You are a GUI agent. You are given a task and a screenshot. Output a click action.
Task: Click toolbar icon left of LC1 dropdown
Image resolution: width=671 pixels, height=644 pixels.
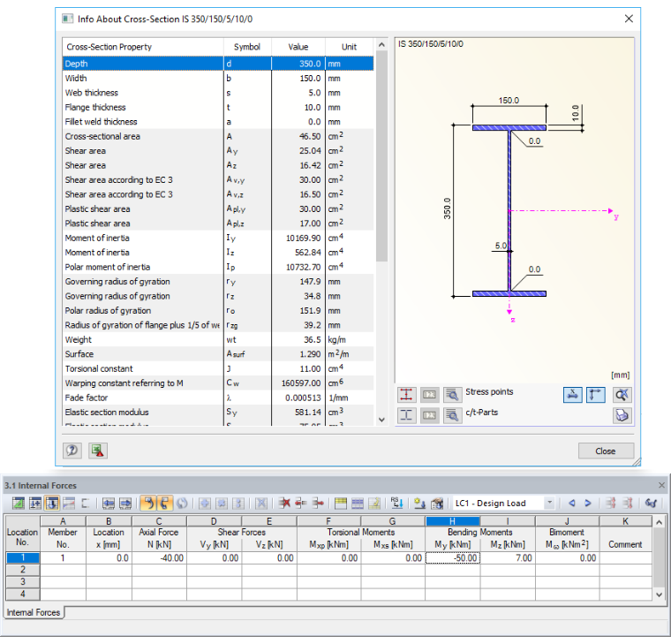click(x=437, y=504)
